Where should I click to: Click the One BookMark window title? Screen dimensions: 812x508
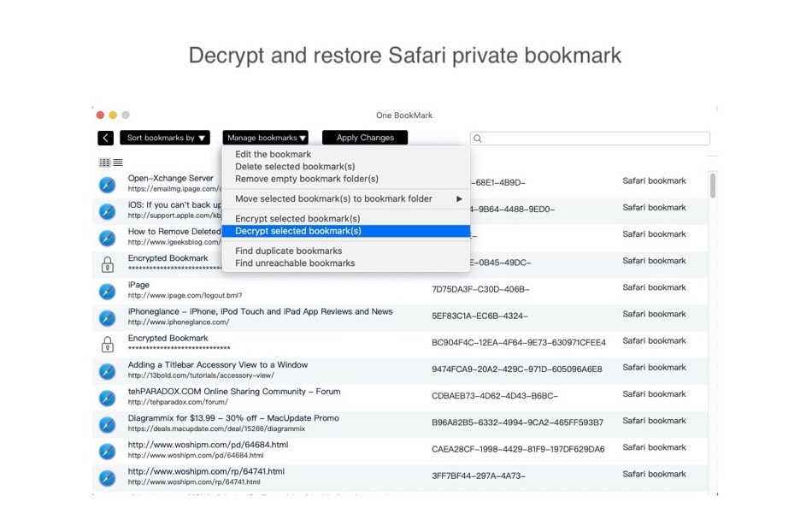point(404,115)
